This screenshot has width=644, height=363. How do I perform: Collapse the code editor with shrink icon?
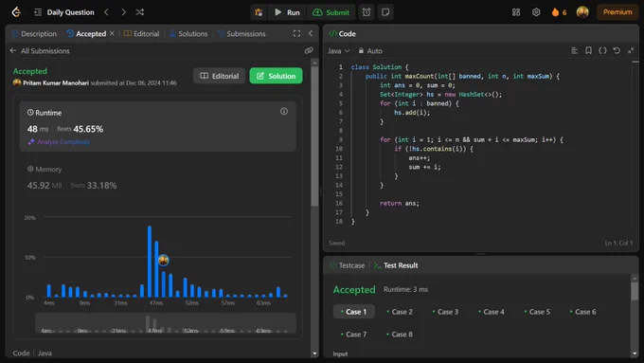tap(631, 50)
